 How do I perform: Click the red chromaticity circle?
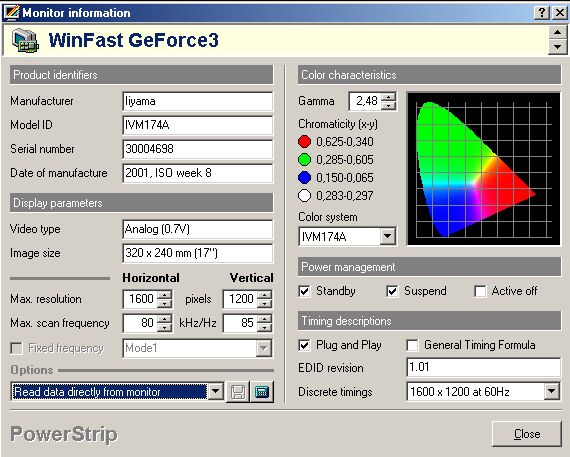tap(304, 141)
